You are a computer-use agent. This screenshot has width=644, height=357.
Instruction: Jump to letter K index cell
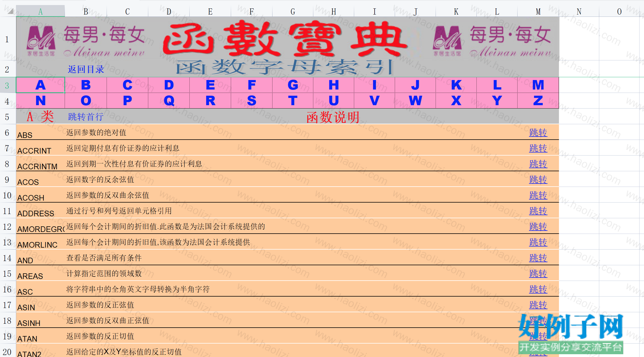click(x=456, y=85)
